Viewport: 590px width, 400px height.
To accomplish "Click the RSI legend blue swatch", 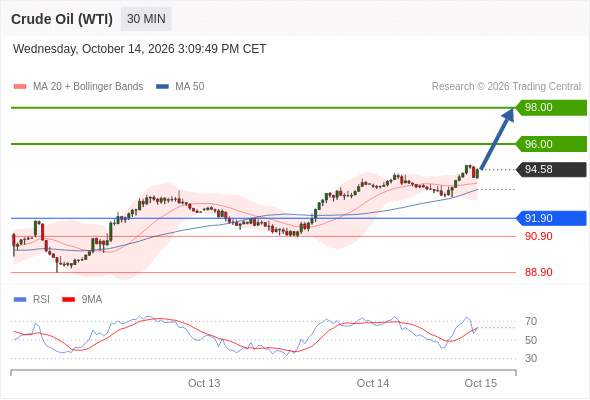I will (20, 300).
